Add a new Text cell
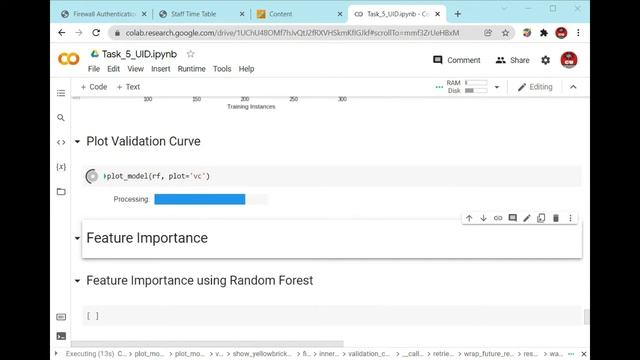Image resolution: width=640 pixels, height=360 pixels. [128, 87]
